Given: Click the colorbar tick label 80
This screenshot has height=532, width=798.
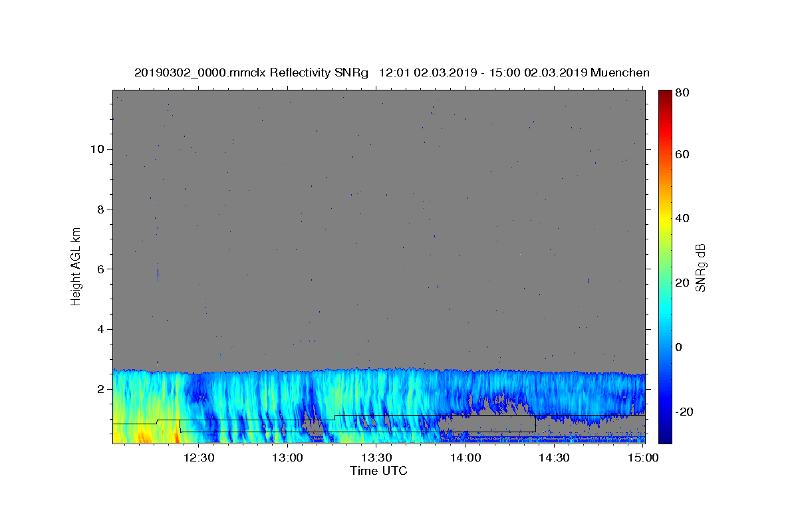Looking at the screenshot, I should coord(683,94).
